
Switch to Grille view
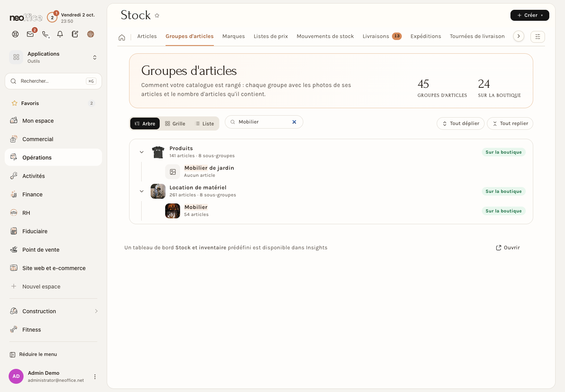click(175, 123)
